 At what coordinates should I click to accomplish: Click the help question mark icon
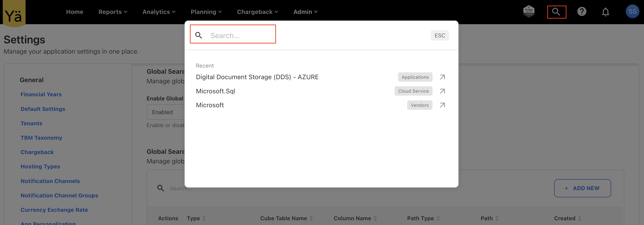582,11
